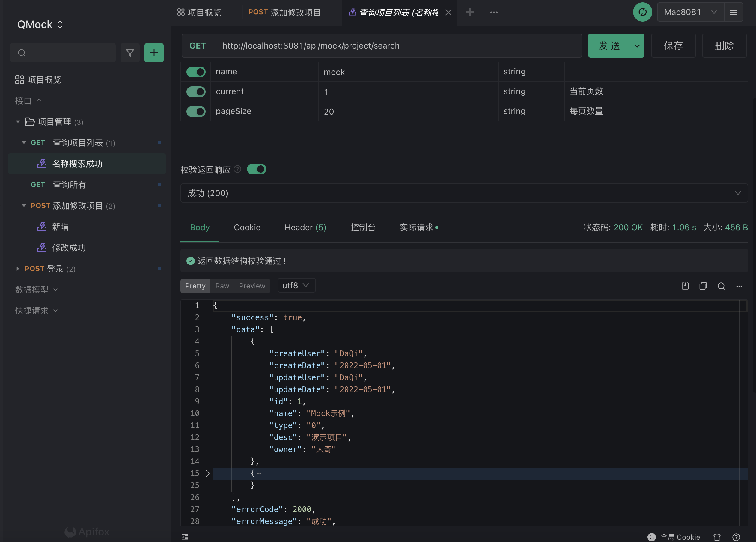756x542 pixels.
Task: Toggle off the pageSize parameter
Action: pyautogui.click(x=196, y=111)
